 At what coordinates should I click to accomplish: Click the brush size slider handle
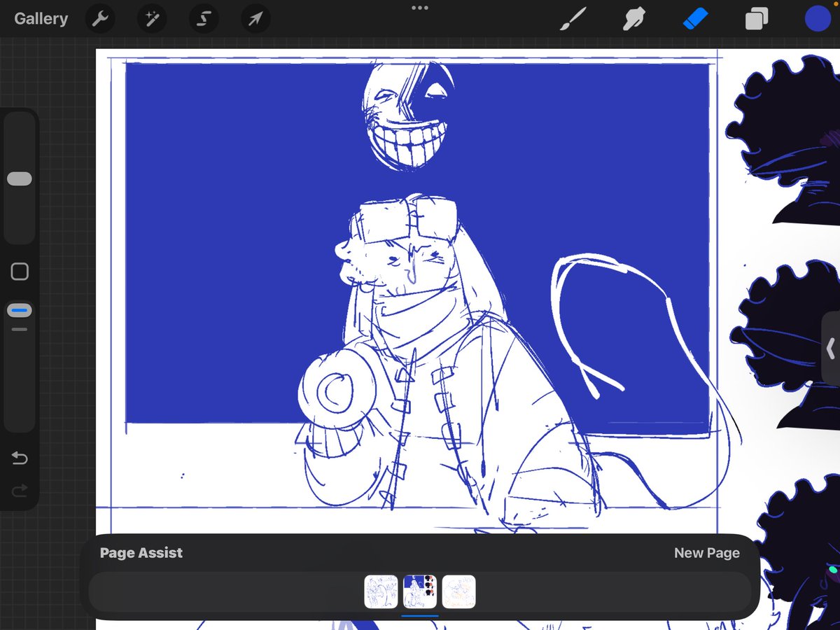20,179
